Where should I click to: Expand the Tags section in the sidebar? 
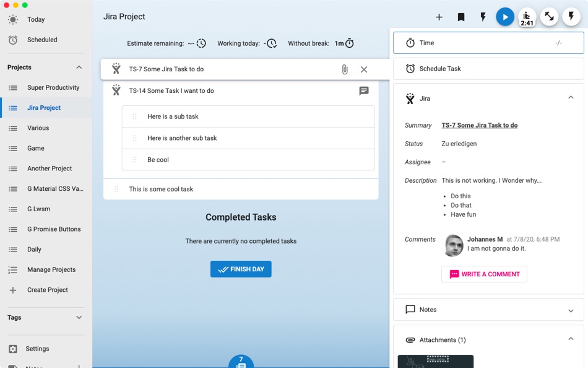(x=79, y=317)
